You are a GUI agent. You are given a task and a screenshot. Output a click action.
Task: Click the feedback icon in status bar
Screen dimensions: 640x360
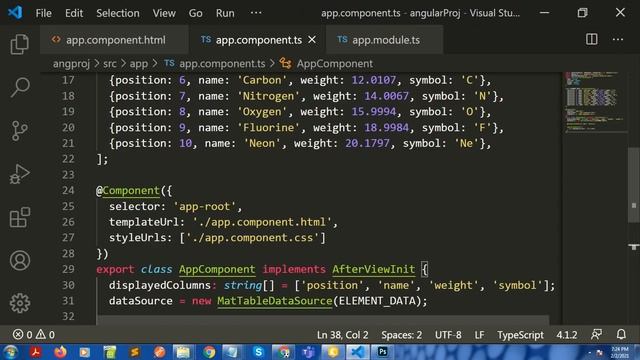point(596,335)
